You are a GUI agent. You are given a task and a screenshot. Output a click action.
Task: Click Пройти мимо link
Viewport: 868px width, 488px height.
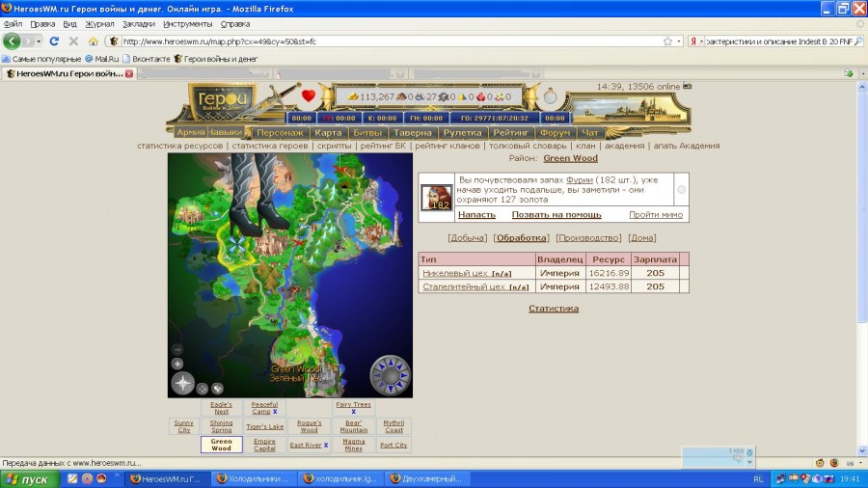tap(656, 215)
